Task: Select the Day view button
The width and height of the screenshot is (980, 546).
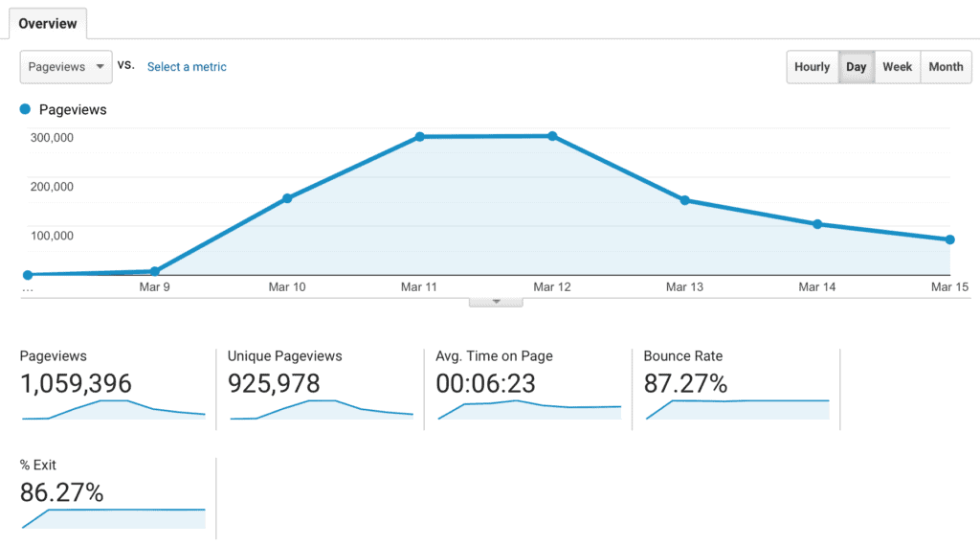Action: click(x=856, y=67)
